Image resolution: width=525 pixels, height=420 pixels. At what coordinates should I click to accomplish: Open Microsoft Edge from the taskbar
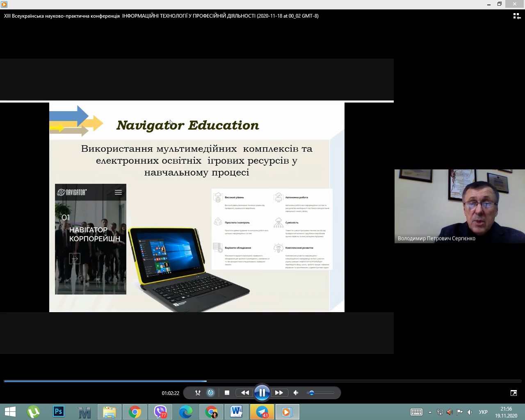click(x=186, y=412)
